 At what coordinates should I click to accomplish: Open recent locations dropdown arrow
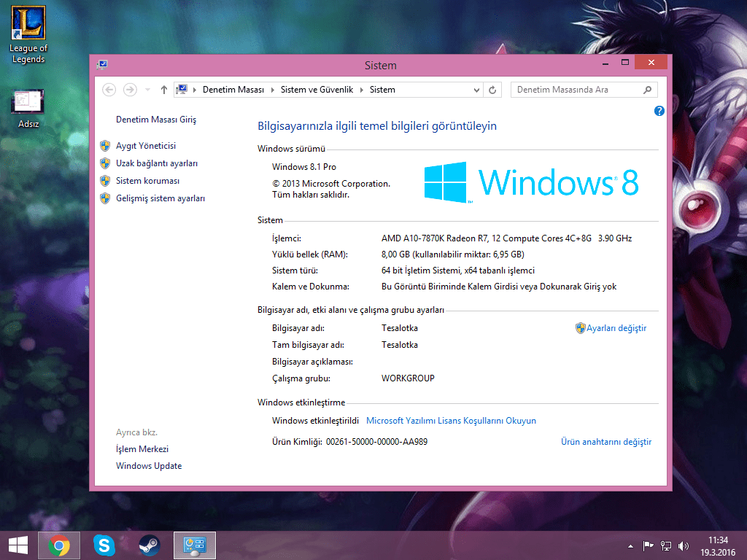click(147, 90)
